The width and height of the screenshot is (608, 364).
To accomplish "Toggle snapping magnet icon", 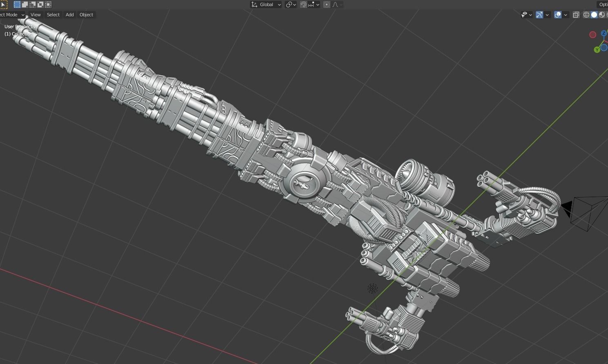I will [x=303, y=4].
